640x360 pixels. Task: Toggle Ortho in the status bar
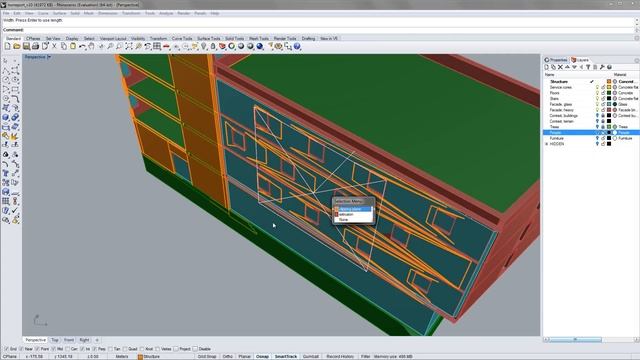pos(228,357)
